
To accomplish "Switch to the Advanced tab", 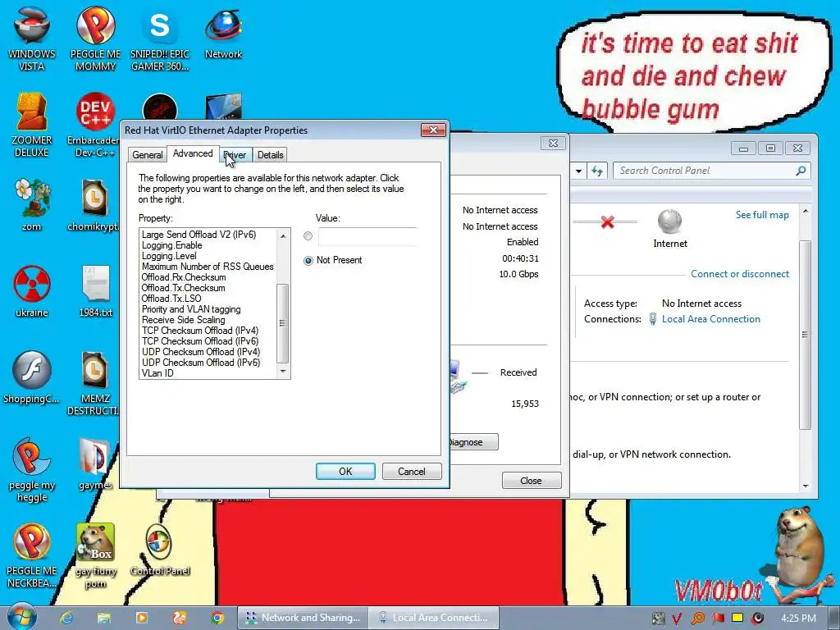I will (x=193, y=153).
